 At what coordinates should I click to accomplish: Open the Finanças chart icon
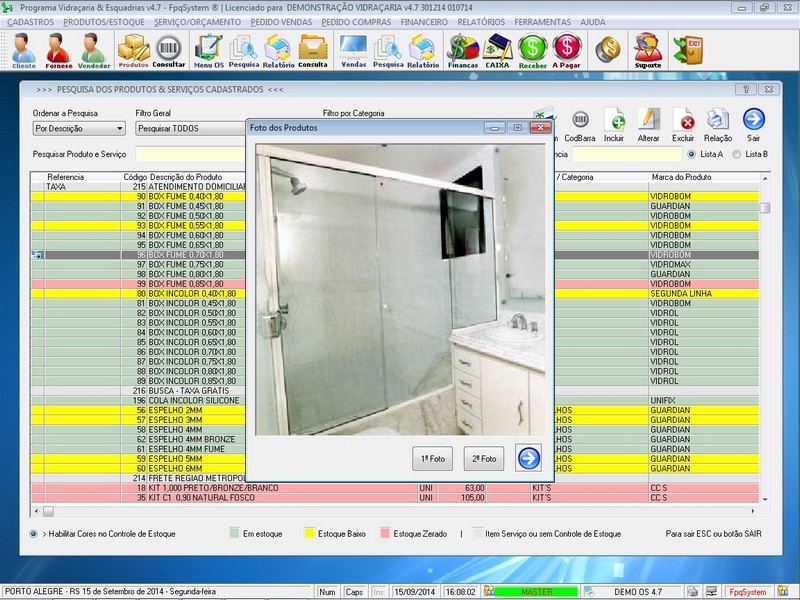[x=463, y=50]
